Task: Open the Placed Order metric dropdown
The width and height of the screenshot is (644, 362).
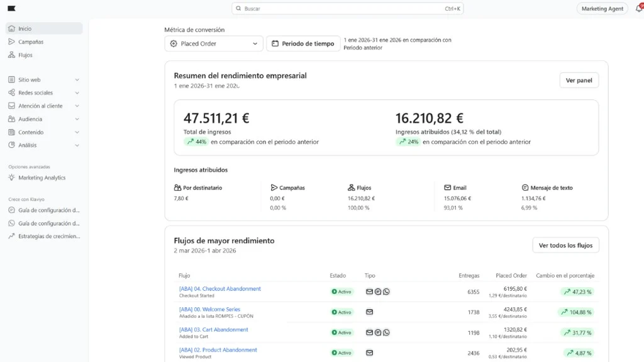Action: (x=213, y=43)
